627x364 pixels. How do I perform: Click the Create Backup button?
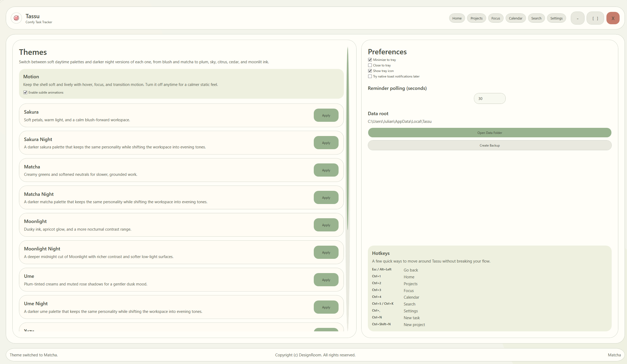click(x=490, y=145)
